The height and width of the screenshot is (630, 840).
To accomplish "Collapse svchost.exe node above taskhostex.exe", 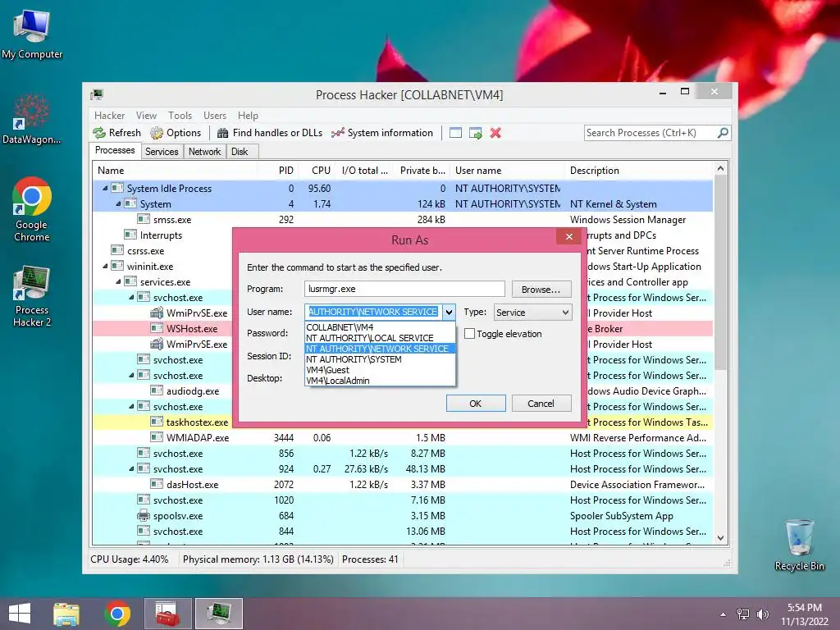I will [x=131, y=407].
